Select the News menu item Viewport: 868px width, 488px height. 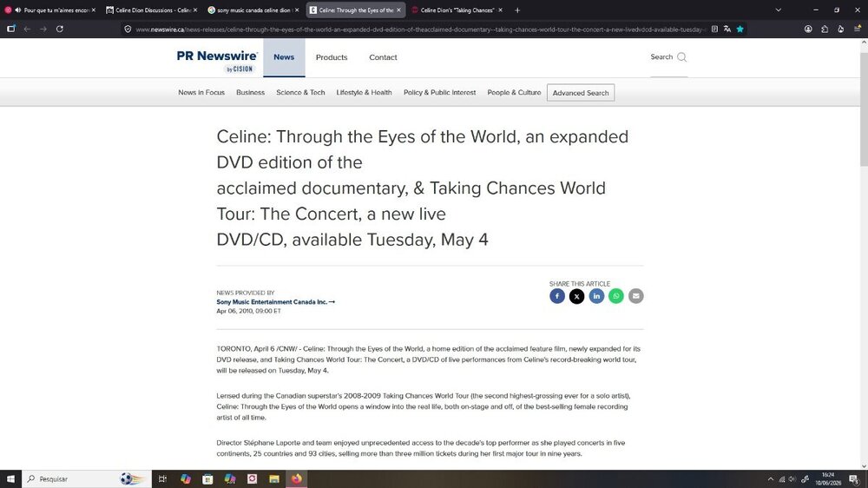coord(284,57)
